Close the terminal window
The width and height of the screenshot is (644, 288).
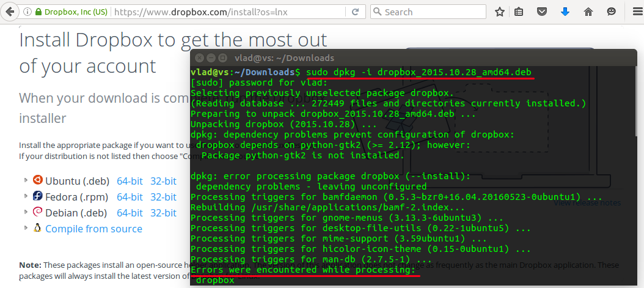click(x=199, y=58)
